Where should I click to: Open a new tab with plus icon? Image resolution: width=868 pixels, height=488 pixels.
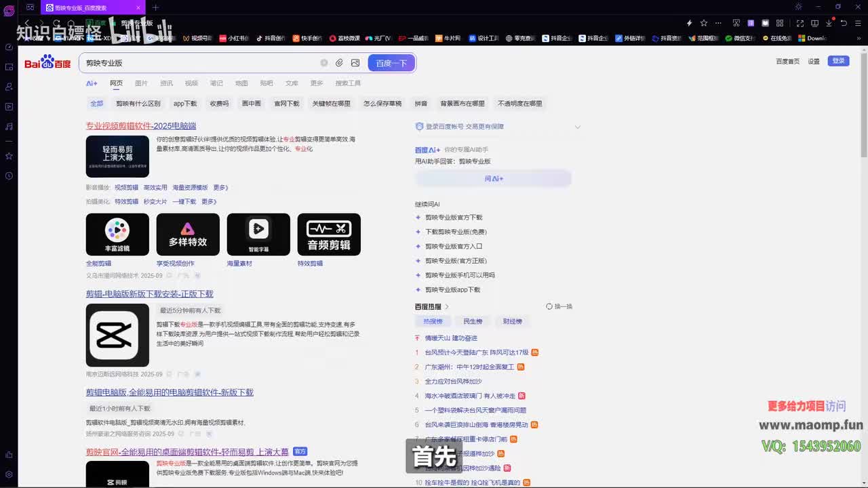[155, 7]
